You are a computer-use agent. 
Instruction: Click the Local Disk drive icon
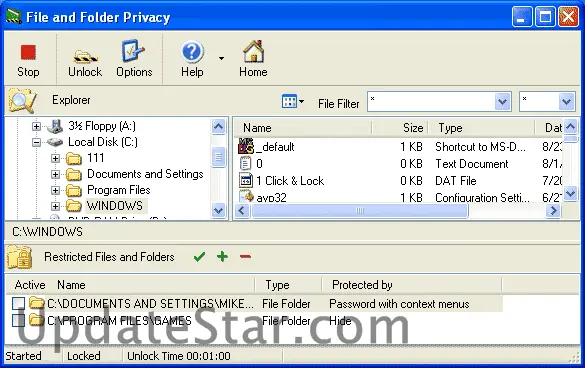55,142
